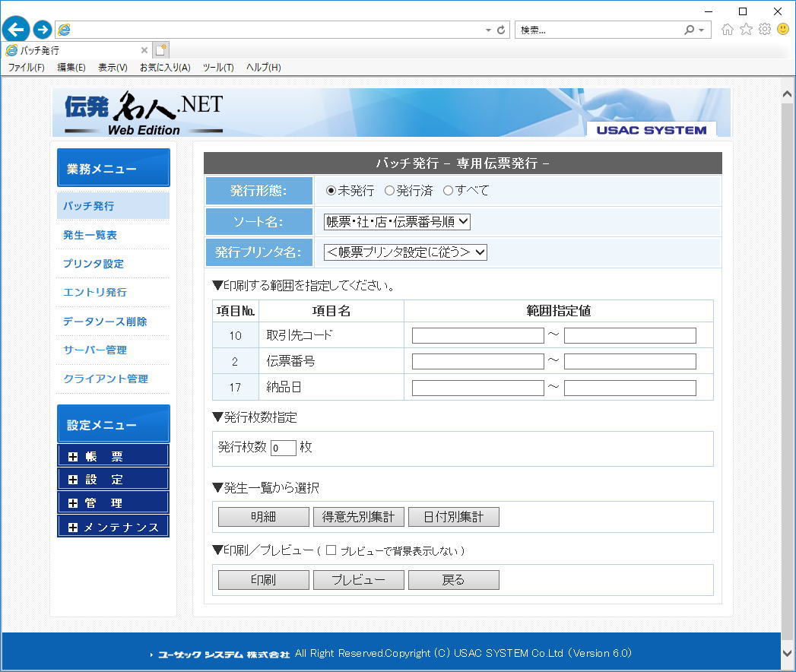Open the 編集(E) menu
Viewport: 796px width, 672px height.
click(71, 68)
